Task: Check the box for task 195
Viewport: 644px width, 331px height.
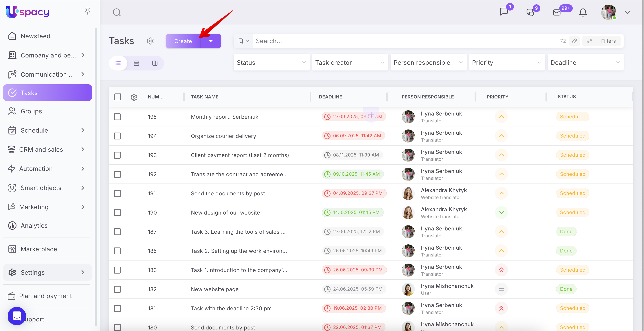Action: point(117,117)
